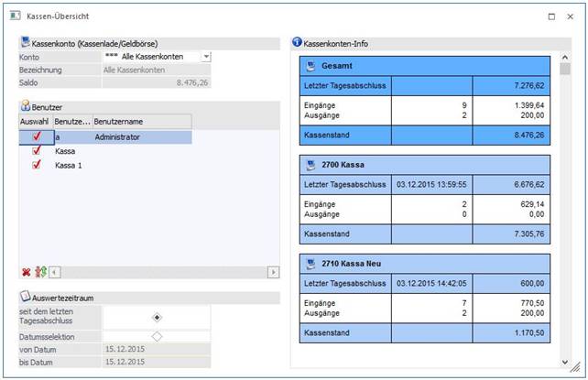Open the Konto dropdown arrow
This screenshot has width=588, height=380.
(205, 57)
